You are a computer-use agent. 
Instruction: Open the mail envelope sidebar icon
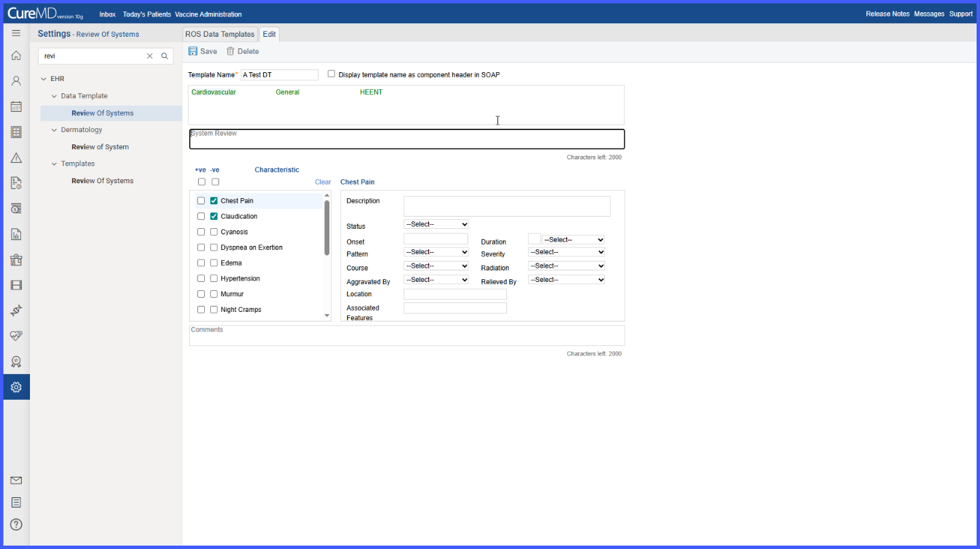coord(16,480)
